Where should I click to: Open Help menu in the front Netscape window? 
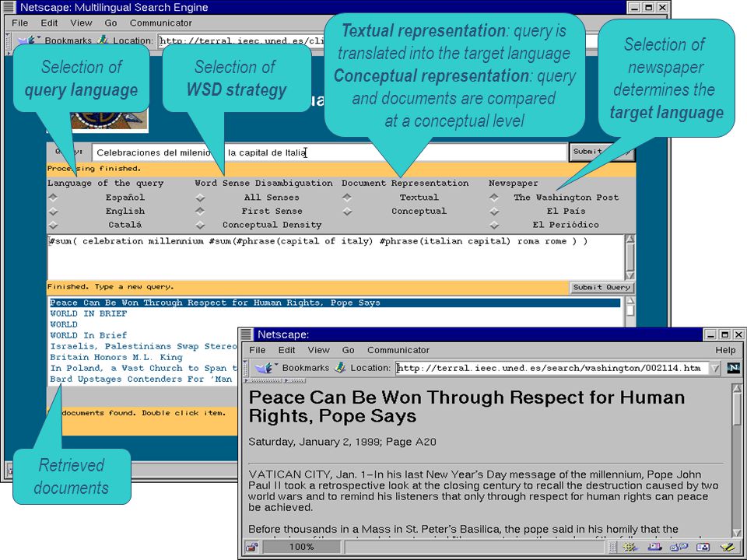tap(725, 350)
